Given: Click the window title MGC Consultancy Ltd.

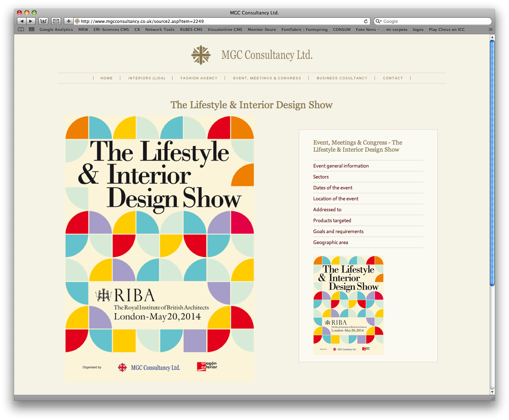Looking at the screenshot, I should tap(254, 13).
